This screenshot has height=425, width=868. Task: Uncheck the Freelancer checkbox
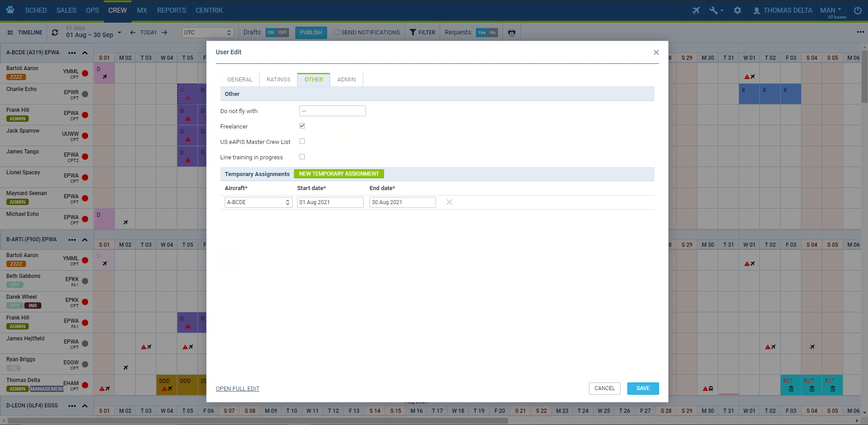[302, 126]
